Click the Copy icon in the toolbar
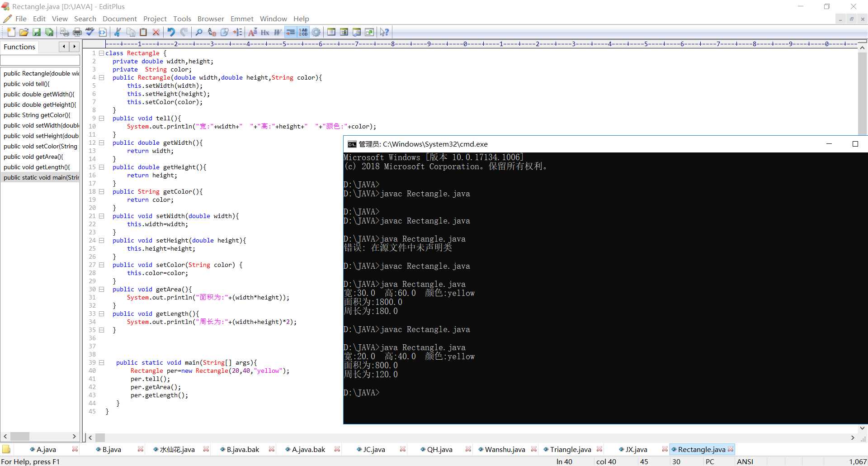 [x=131, y=32]
